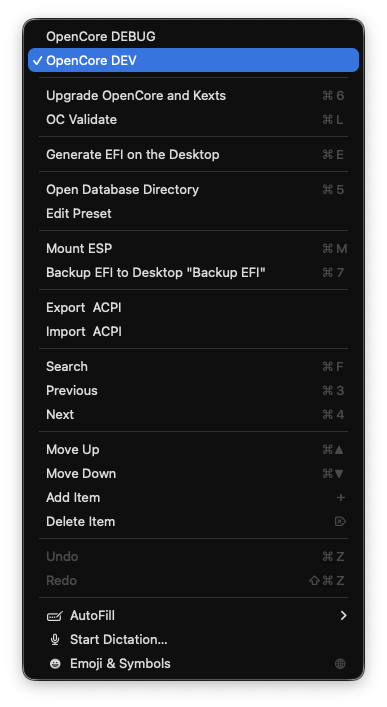Click the delete key icon for Delete Item
Image resolution: width=387 pixels, height=707 pixels.
click(340, 522)
